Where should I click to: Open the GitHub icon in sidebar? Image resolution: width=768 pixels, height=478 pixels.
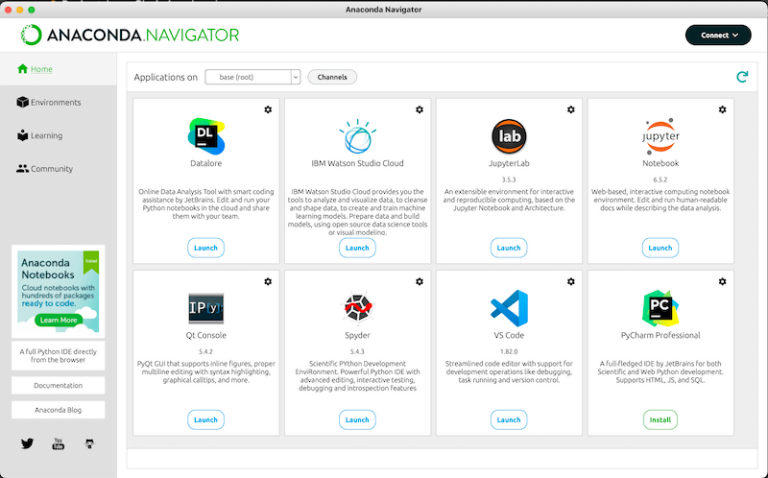point(89,443)
